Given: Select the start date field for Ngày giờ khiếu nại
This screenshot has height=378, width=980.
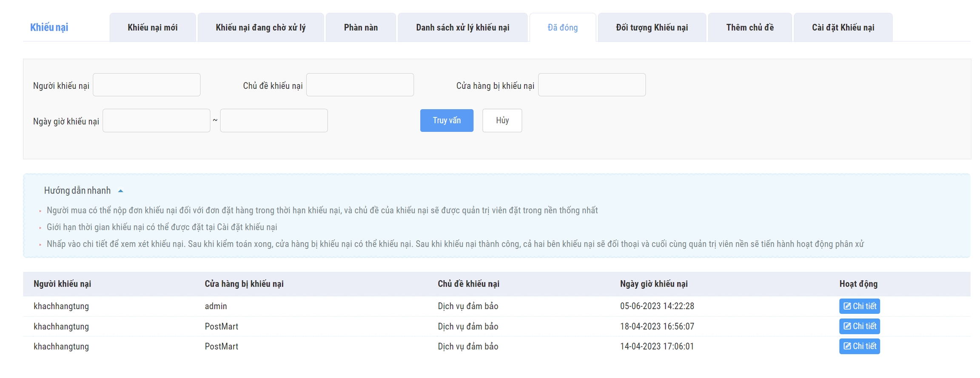Looking at the screenshot, I should pyautogui.click(x=156, y=121).
